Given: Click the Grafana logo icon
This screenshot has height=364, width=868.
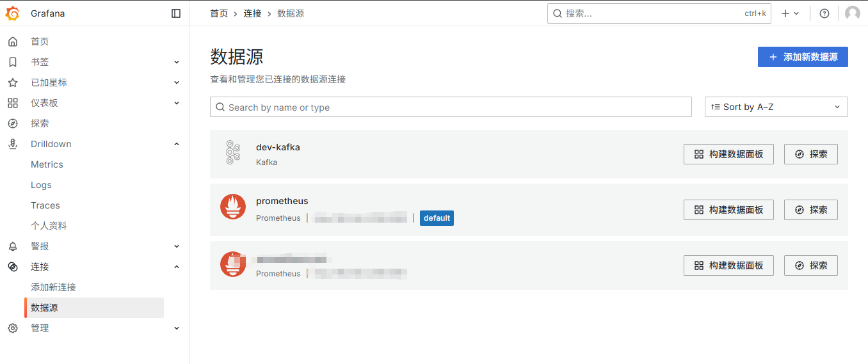Looking at the screenshot, I should coord(13,13).
